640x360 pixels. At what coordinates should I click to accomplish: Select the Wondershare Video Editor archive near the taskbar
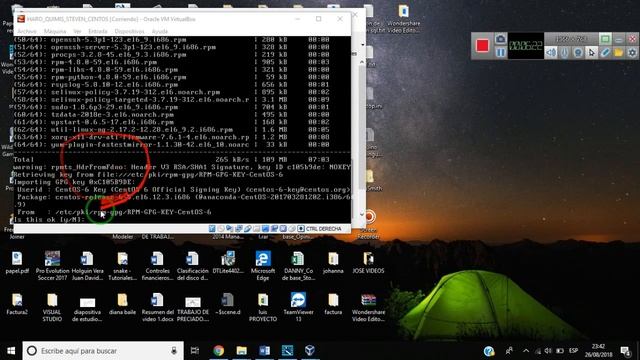pyautogui.click(x=368, y=307)
